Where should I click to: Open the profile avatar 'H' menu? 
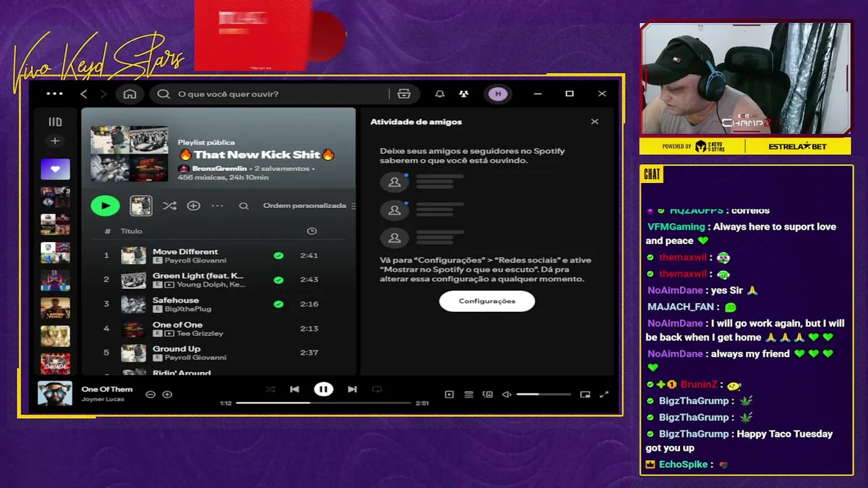pyautogui.click(x=498, y=94)
